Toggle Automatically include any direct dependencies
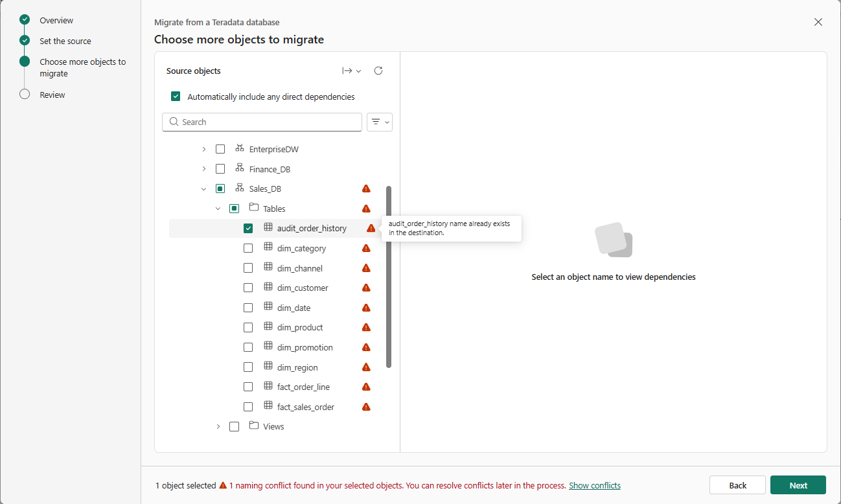Image resolution: width=841 pixels, height=504 pixels. [176, 97]
